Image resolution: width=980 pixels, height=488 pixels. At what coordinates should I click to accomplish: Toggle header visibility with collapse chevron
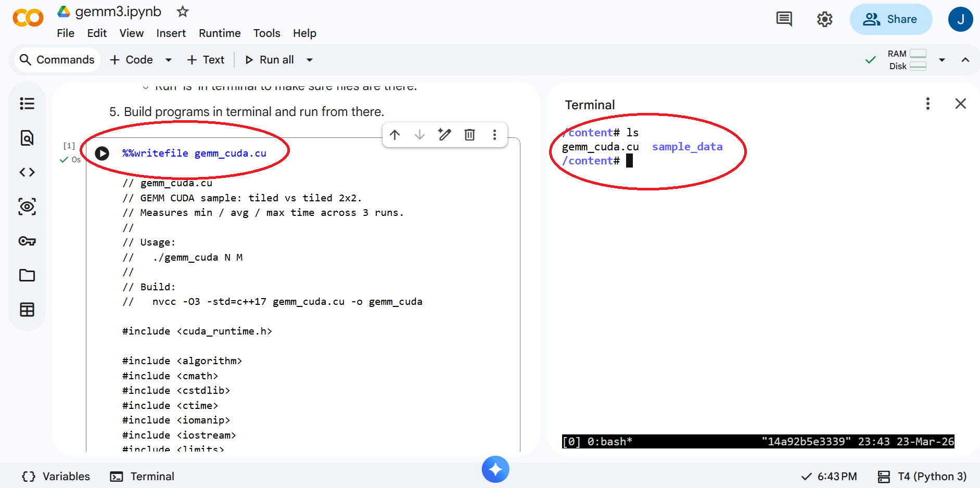pyautogui.click(x=965, y=60)
